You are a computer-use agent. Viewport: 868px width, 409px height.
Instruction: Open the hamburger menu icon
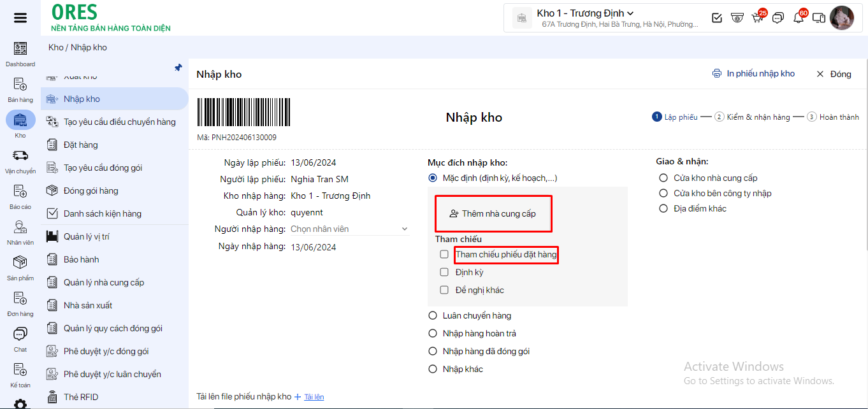(x=20, y=18)
